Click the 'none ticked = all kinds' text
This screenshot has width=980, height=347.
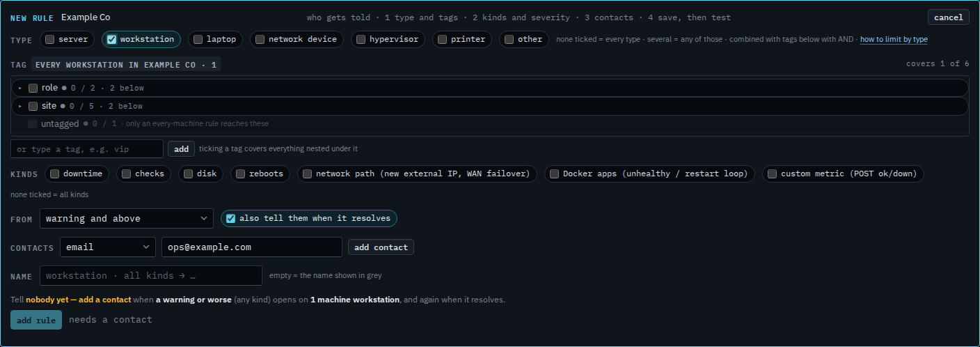(x=49, y=195)
